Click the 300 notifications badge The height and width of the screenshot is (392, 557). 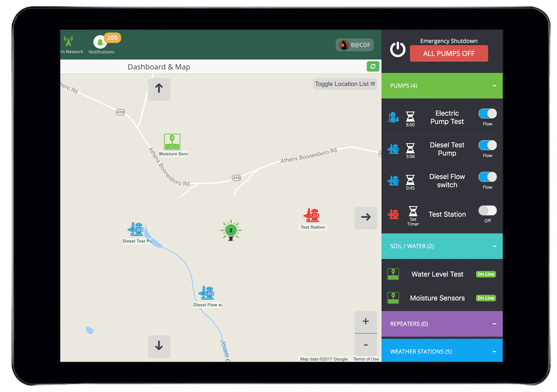point(112,38)
